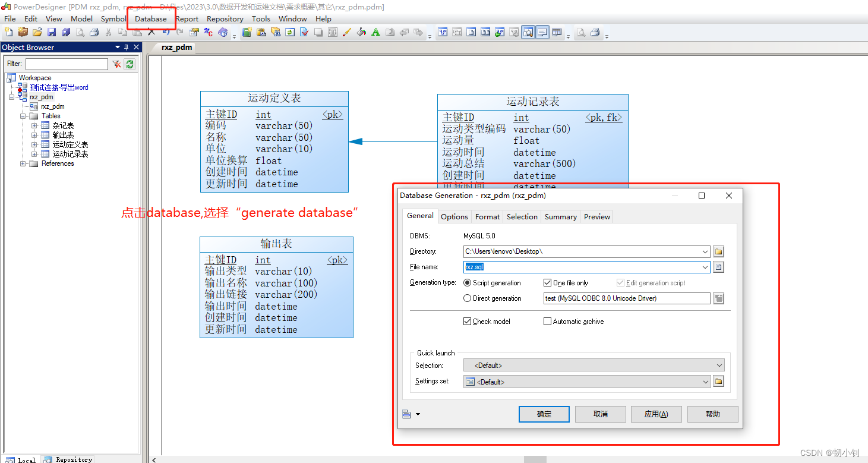The width and height of the screenshot is (868, 463).
Task: Click the New Project briefcase icon
Action: pos(23,32)
